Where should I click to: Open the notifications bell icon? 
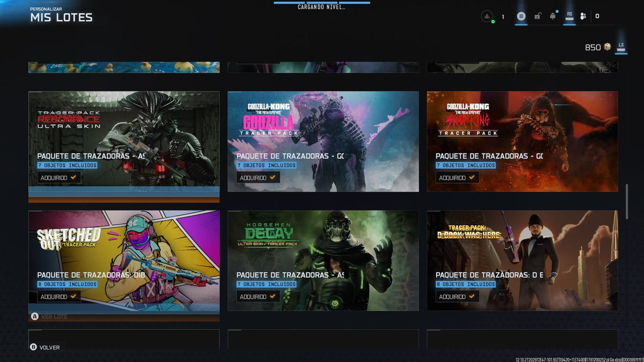point(553,17)
